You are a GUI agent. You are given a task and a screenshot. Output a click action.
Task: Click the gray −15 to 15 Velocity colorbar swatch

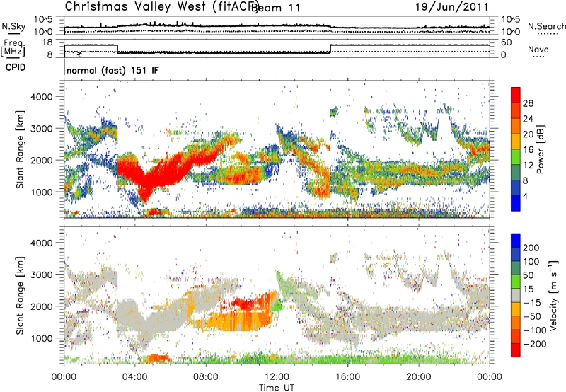click(516, 295)
